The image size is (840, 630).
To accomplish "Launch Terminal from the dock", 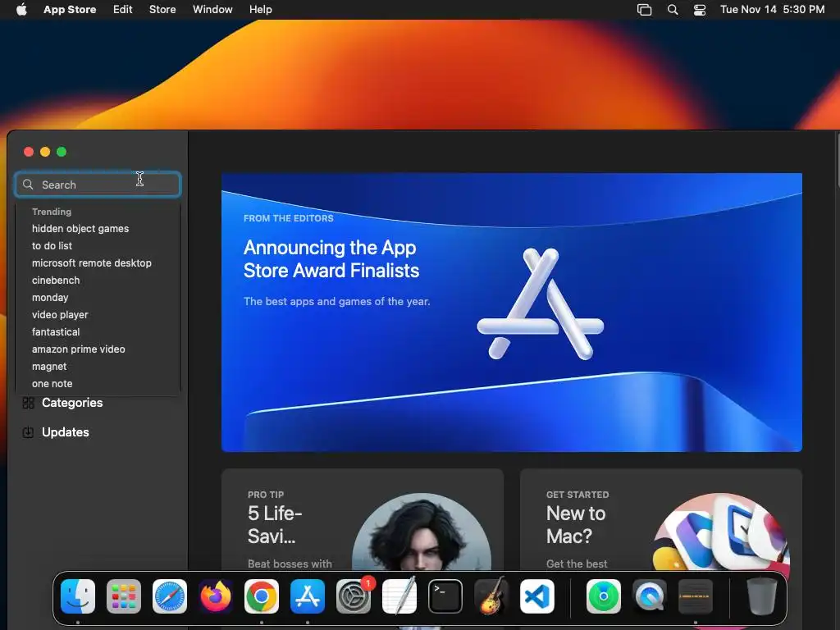I will pyautogui.click(x=445, y=596).
